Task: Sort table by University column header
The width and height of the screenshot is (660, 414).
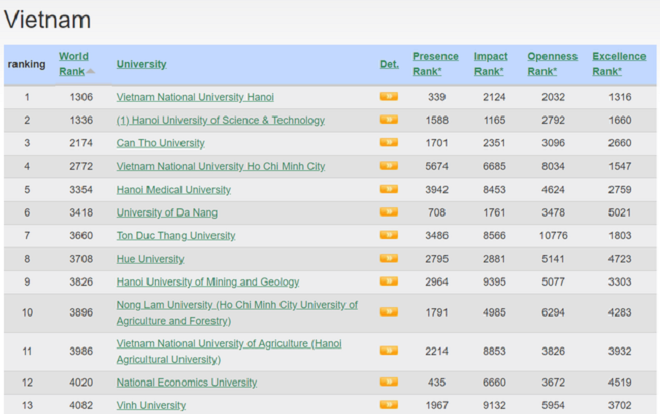Action: (141, 64)
